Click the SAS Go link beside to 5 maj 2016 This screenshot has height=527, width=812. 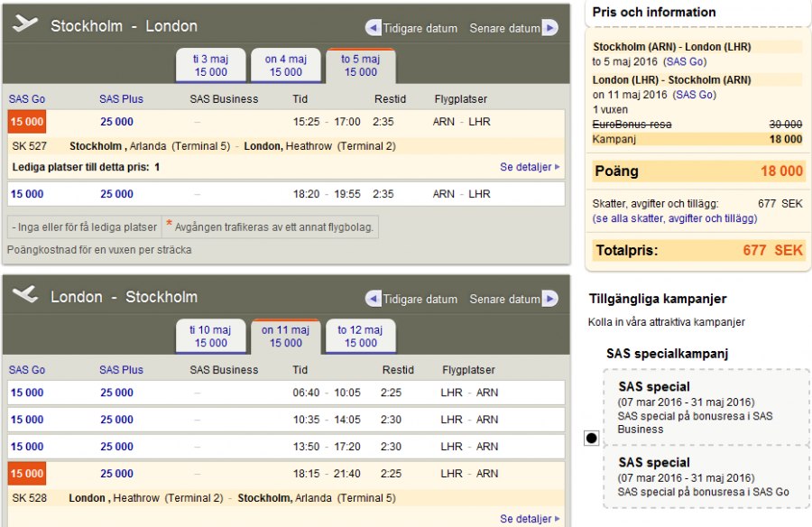pyautogui.click(x=685, y=61)
